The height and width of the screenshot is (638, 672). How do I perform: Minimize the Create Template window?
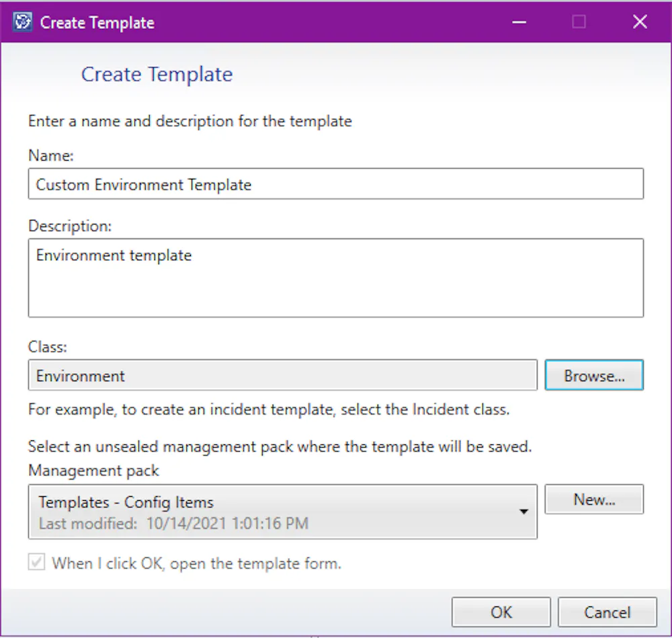(x=519, y=22)
